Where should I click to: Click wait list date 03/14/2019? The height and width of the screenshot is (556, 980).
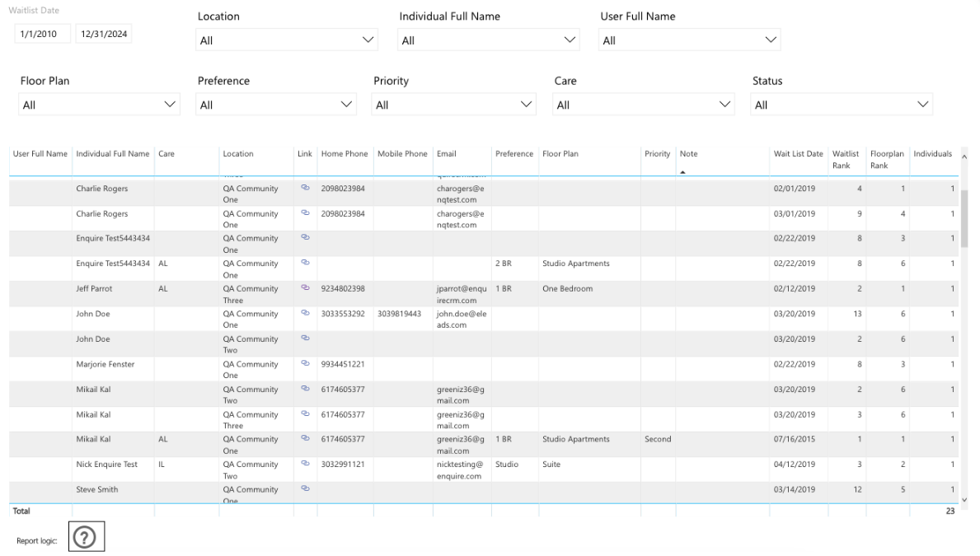coord(795,490)
